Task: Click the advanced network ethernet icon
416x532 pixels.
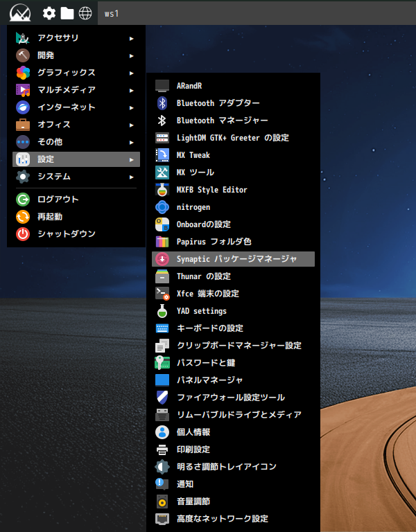Action: pos(162,519)
